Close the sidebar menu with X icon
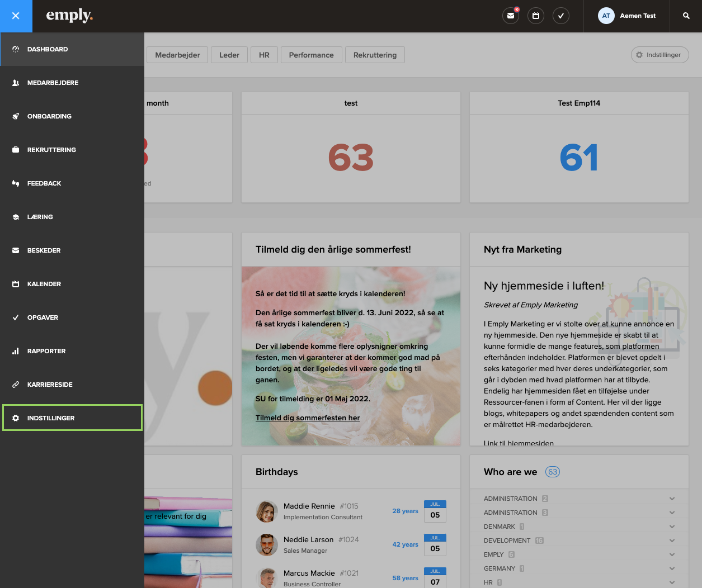The width and height of the screenshot is (702, 588). coord(16,16)
